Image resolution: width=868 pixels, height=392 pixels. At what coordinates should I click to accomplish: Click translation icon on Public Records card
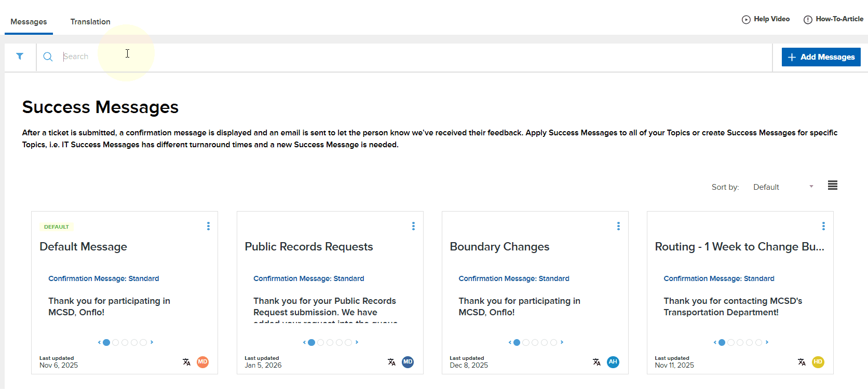[391, 362]
